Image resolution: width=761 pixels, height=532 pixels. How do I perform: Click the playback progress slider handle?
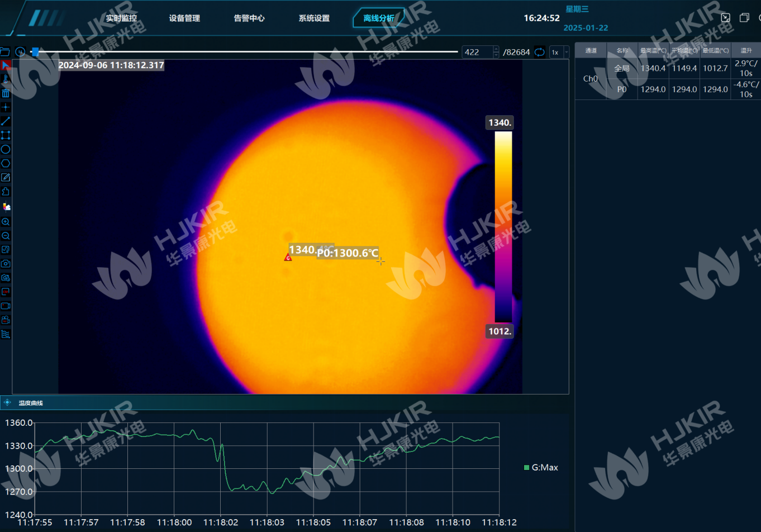(35, 52)
